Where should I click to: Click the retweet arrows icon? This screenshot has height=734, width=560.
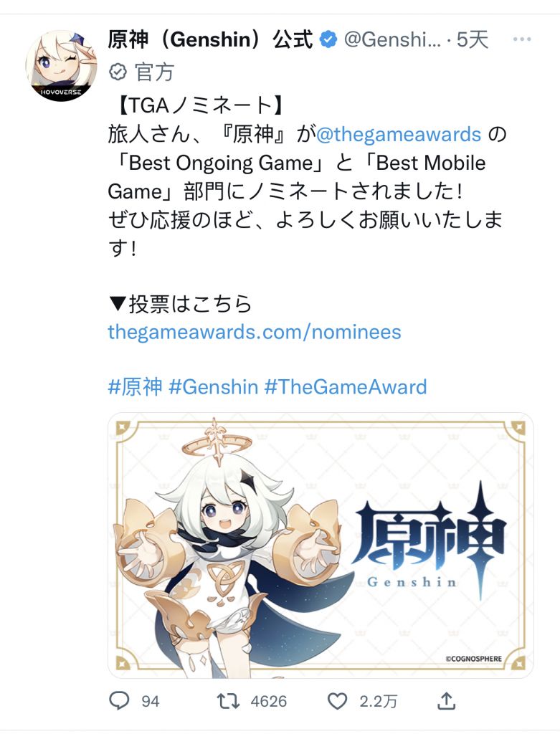click(x=228, y=701)
